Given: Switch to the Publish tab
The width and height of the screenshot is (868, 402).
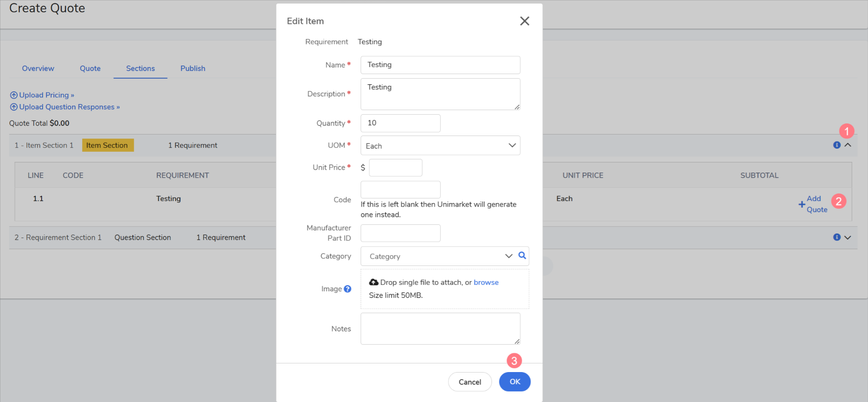Looking at the screenshot, I should [193, 69].
